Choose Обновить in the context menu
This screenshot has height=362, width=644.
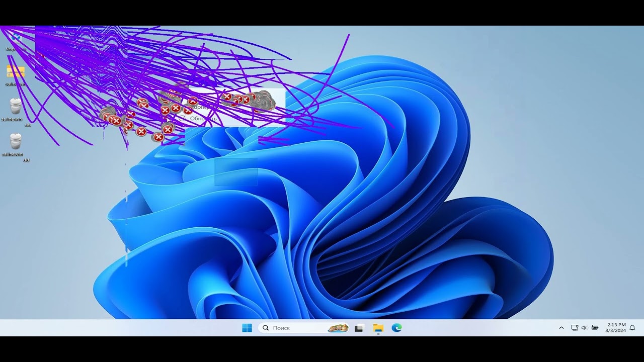203,119
